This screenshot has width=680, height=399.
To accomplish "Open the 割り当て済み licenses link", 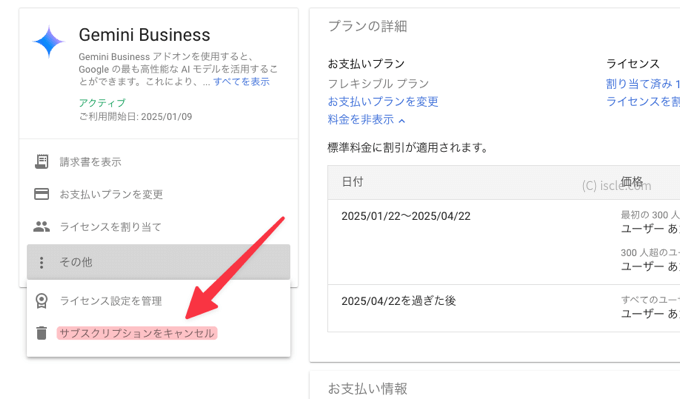I will [x=643, y=84].
